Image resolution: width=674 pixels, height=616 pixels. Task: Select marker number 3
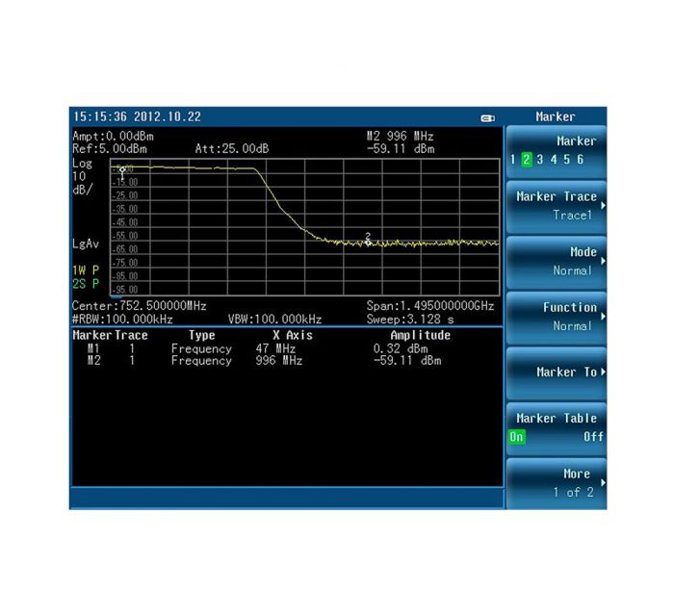540,160
